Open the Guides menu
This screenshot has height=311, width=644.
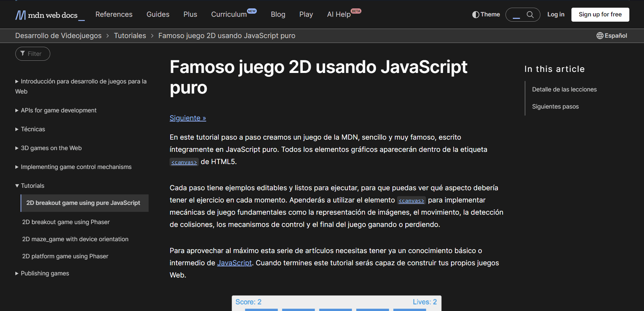[158, 14]
